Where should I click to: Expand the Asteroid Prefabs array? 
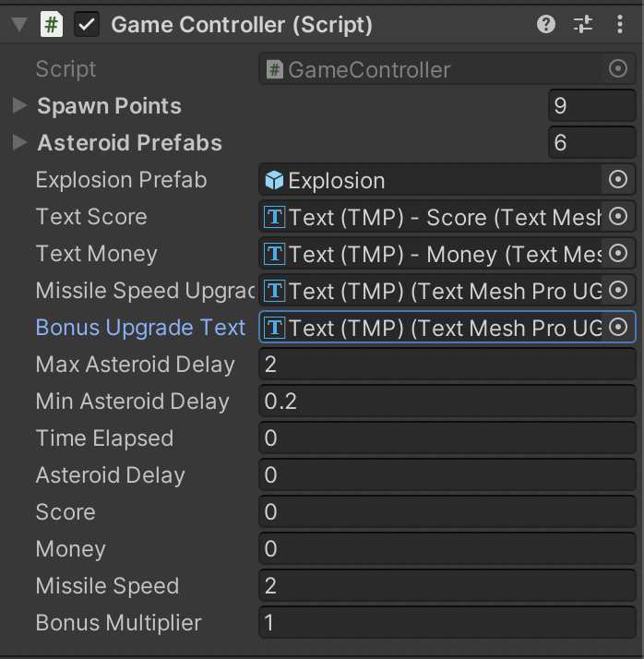19,143
